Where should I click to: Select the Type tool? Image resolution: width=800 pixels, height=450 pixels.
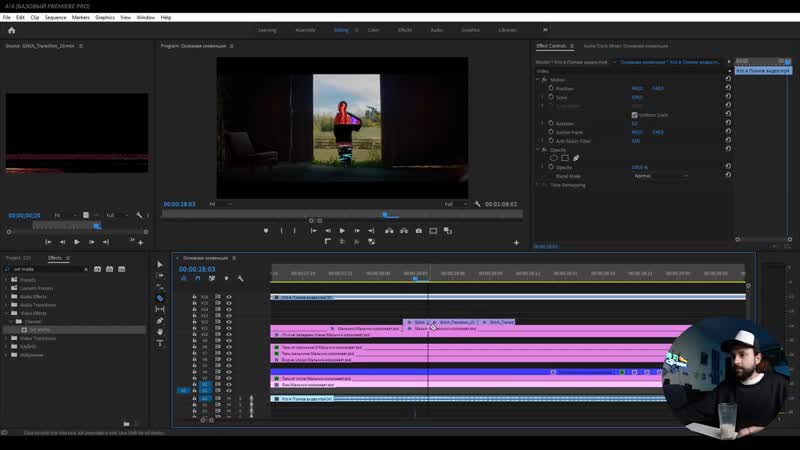tap(160, 343)
